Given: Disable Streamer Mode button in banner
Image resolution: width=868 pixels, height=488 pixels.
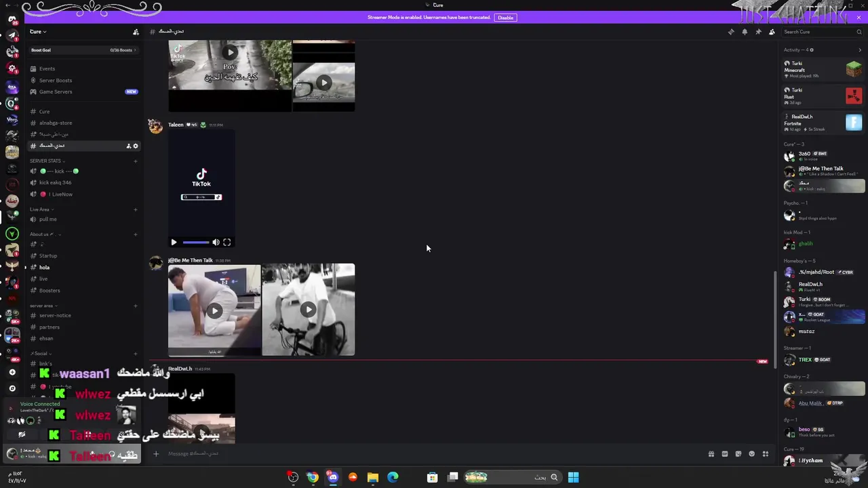Looking at the screenshot, I should coord(505,18).
